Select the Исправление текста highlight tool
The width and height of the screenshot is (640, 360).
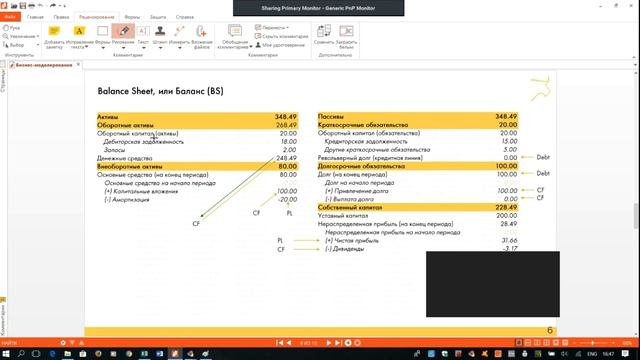80,31
